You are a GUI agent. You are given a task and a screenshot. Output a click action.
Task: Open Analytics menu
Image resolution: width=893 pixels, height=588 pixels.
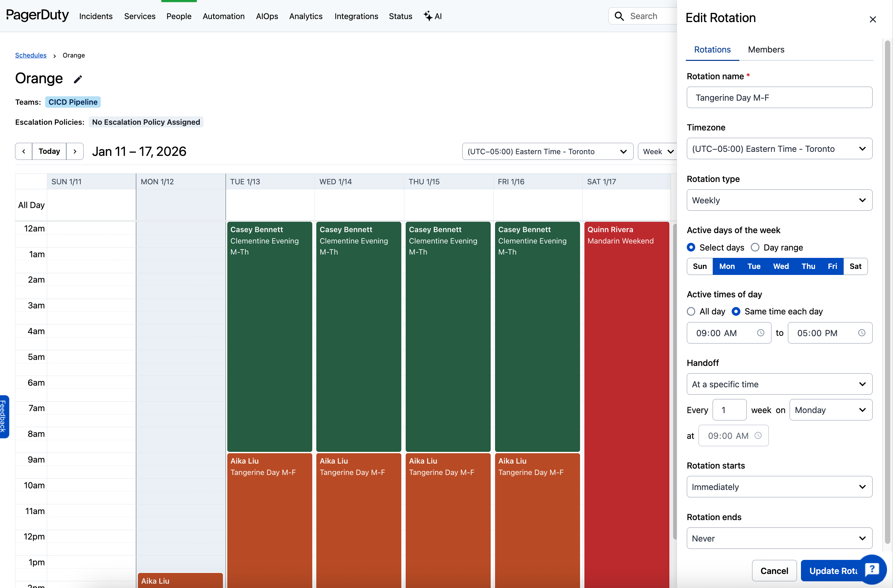pyautogui.click(x=306, y=16)
